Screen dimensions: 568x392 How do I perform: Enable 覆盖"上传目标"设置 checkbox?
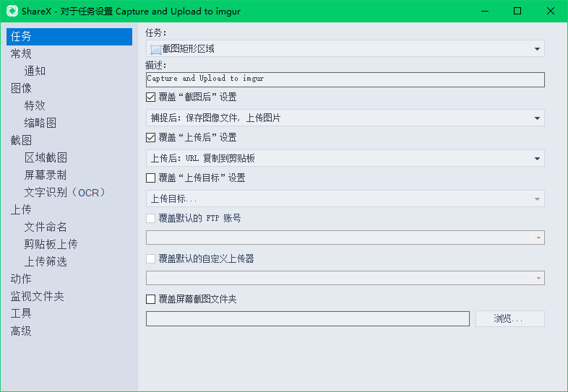click(x=151, y=178)
